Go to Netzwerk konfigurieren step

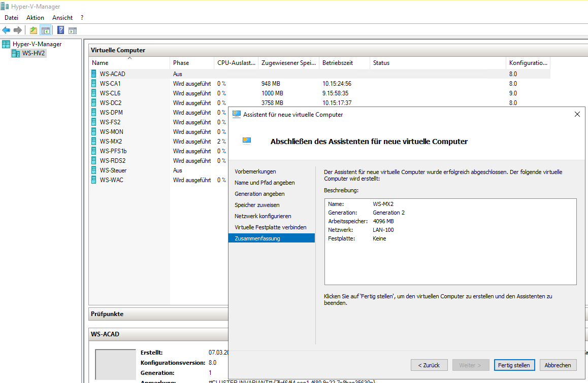[263, 216]
